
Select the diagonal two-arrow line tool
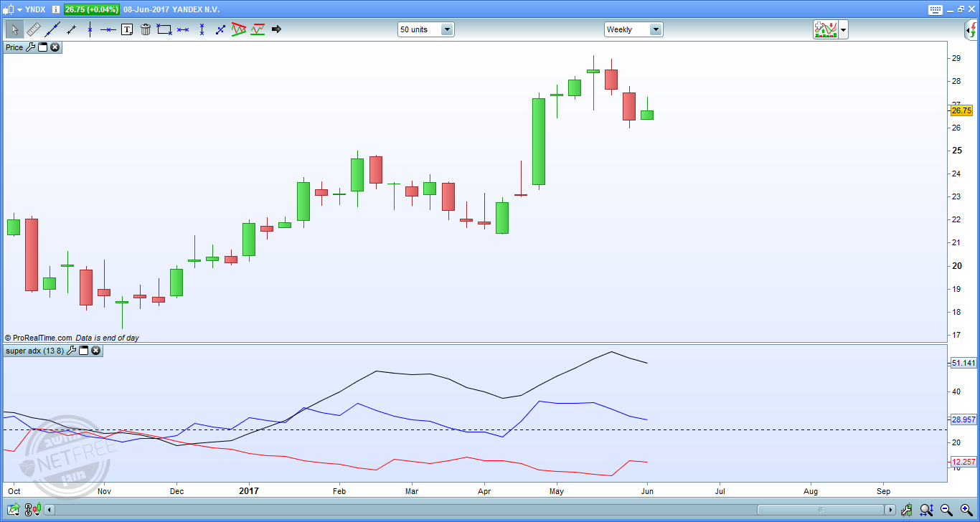click(220, 29)
